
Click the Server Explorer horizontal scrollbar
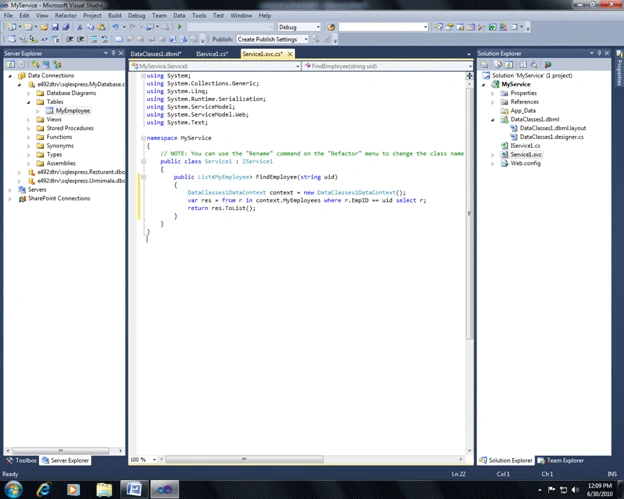pos(61,450)
